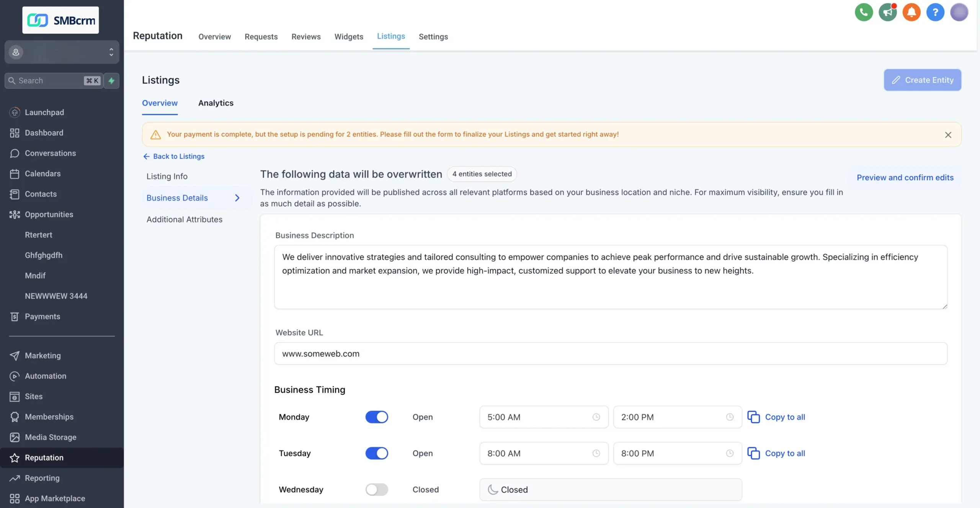Go Back to Listings
The image size is (980, 508).
(x=173, y=156)
